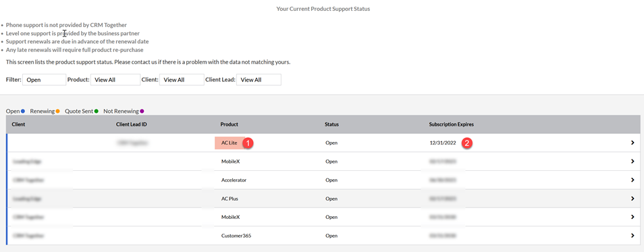The height and width of the screenshot is (252, 644).
Task: Click the purple Not Renewing legend dot
Action: point(142,111)
